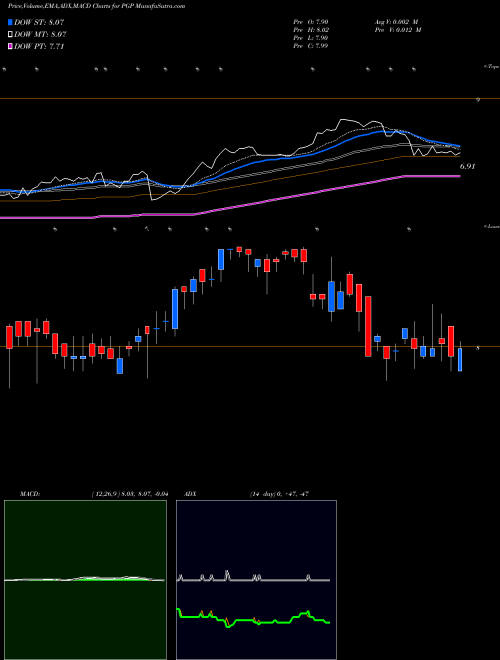Click the blue DOW ST legend square
This screenshot has height=660, width=500.
point(10,22)
